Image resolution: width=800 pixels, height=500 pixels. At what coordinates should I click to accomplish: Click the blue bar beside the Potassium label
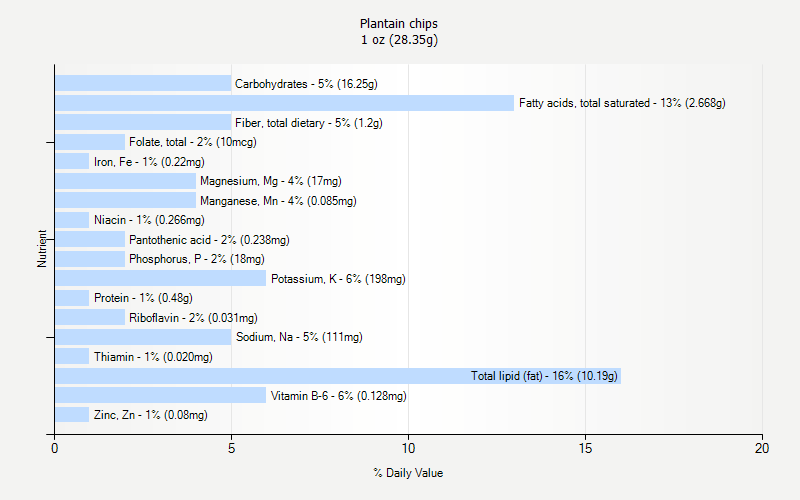(x=160, y=278)
